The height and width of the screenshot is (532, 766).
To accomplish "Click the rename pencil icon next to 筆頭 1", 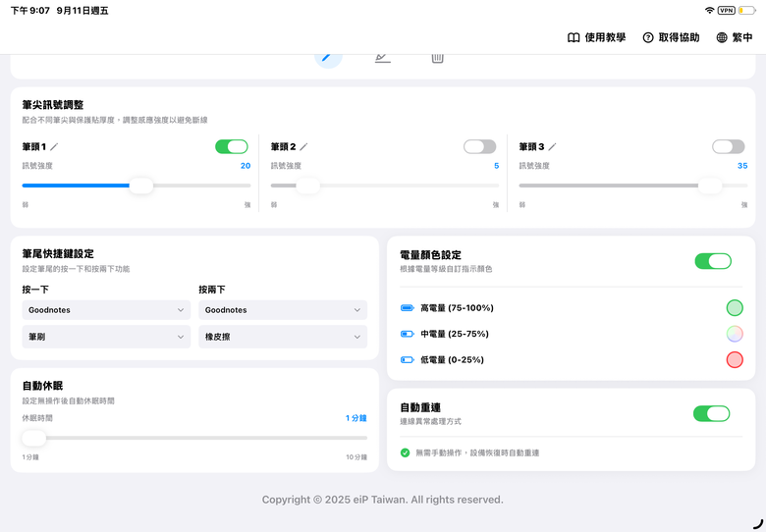I will click(x=54, y=146).
